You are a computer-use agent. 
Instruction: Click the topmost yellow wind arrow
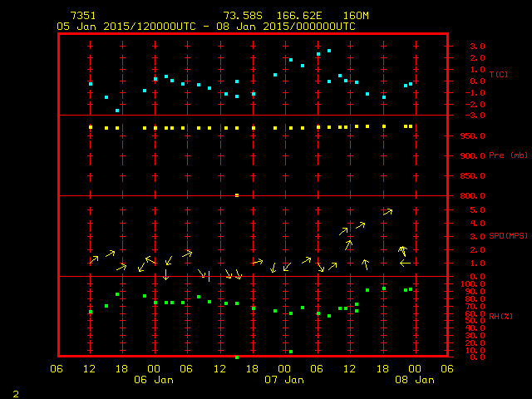point(387,212)
